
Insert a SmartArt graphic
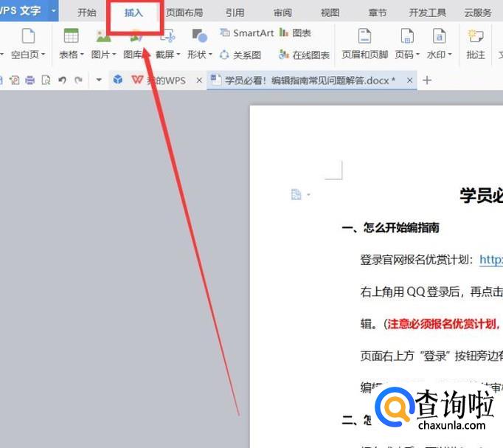246,32
